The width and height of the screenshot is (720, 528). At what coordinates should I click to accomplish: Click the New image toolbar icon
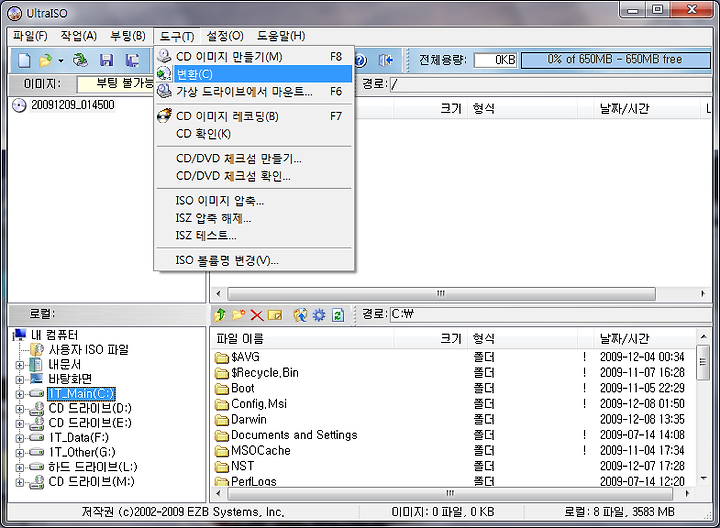coord(24,60)
